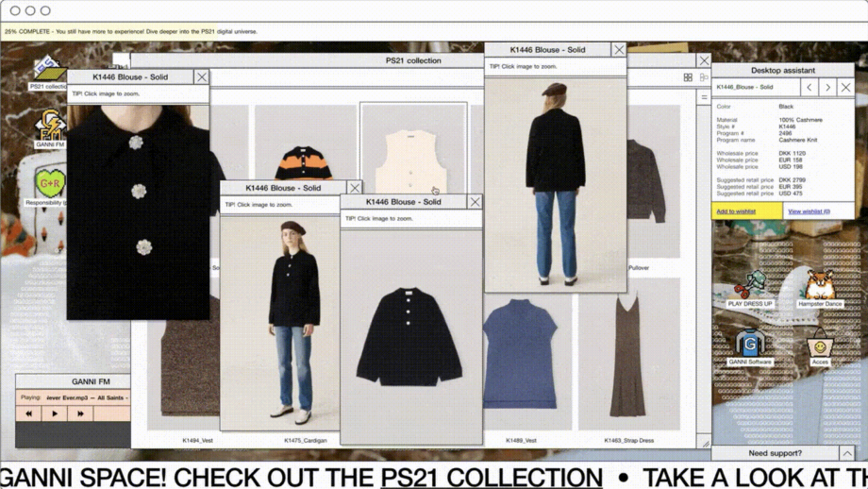
Task: Close the PS21 collection window
Action: (x=704, y=60)
